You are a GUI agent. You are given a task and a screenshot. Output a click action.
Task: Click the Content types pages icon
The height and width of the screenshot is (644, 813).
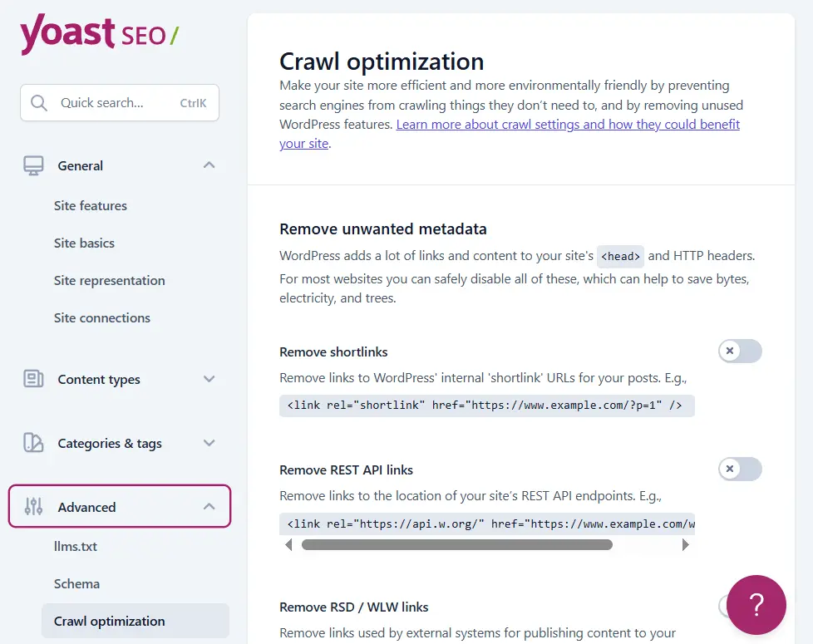point(32,379)
